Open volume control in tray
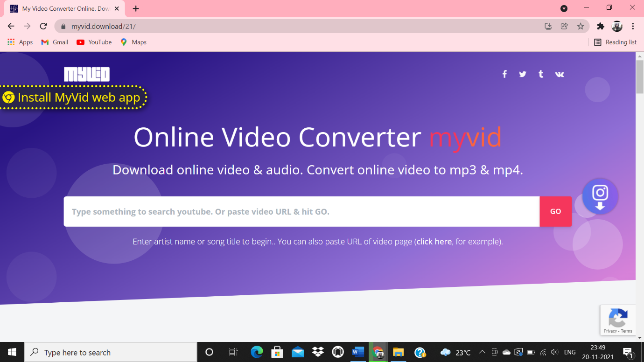This screenshot has width=644, height=362. pyautogui.click(x=554, y=352)
